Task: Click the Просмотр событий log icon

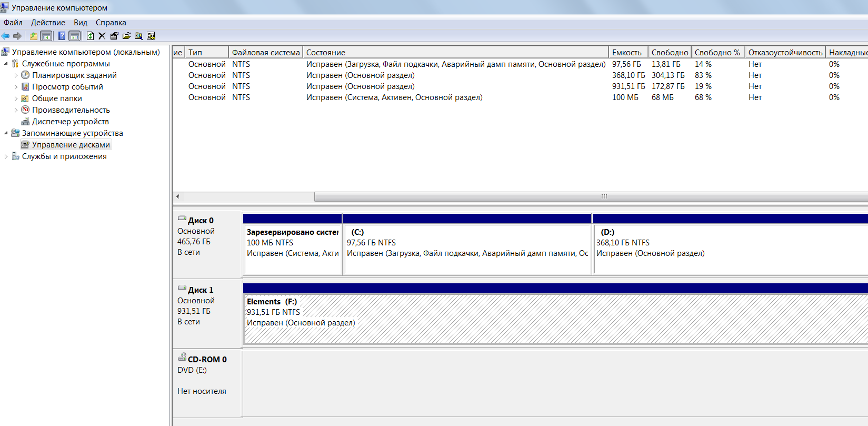Action: coord(25,86)
